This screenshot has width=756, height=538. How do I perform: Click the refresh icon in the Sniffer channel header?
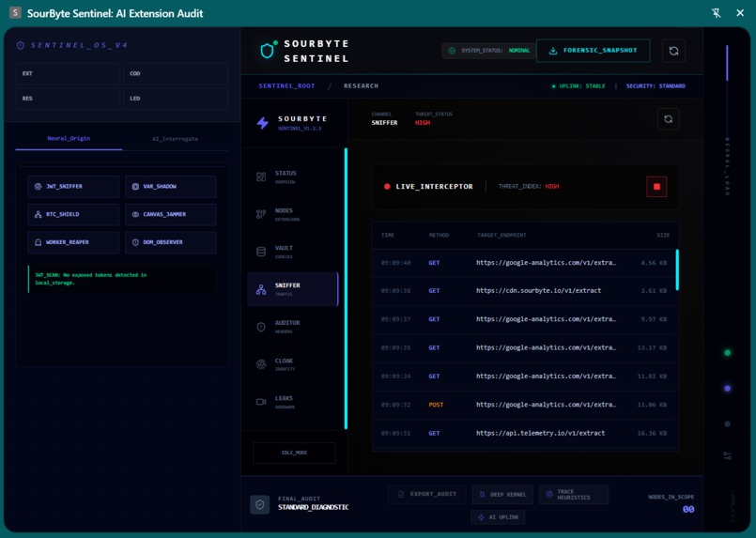point(668,119)
